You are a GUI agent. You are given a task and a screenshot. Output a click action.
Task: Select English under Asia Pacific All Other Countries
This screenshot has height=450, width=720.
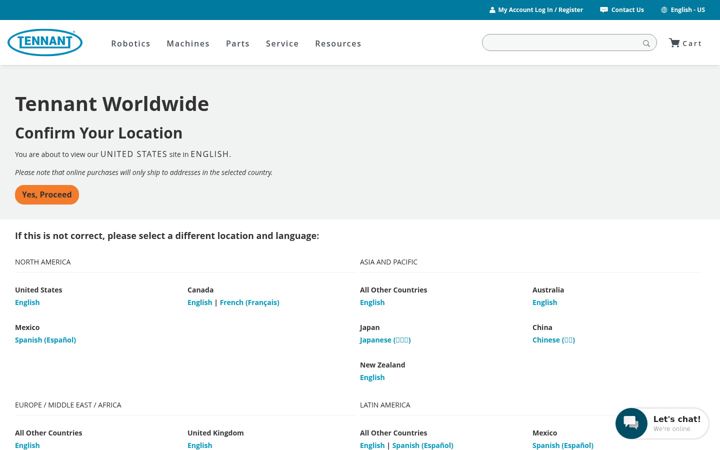(x=372, y=302)
